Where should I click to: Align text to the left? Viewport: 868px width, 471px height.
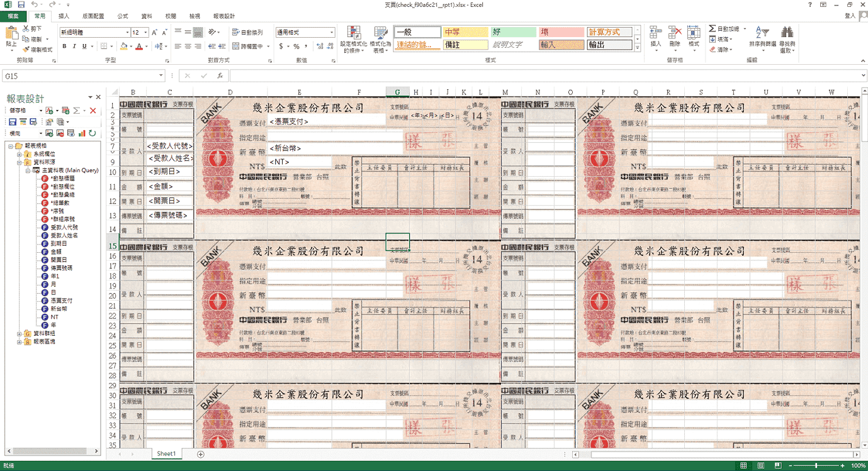178,46
